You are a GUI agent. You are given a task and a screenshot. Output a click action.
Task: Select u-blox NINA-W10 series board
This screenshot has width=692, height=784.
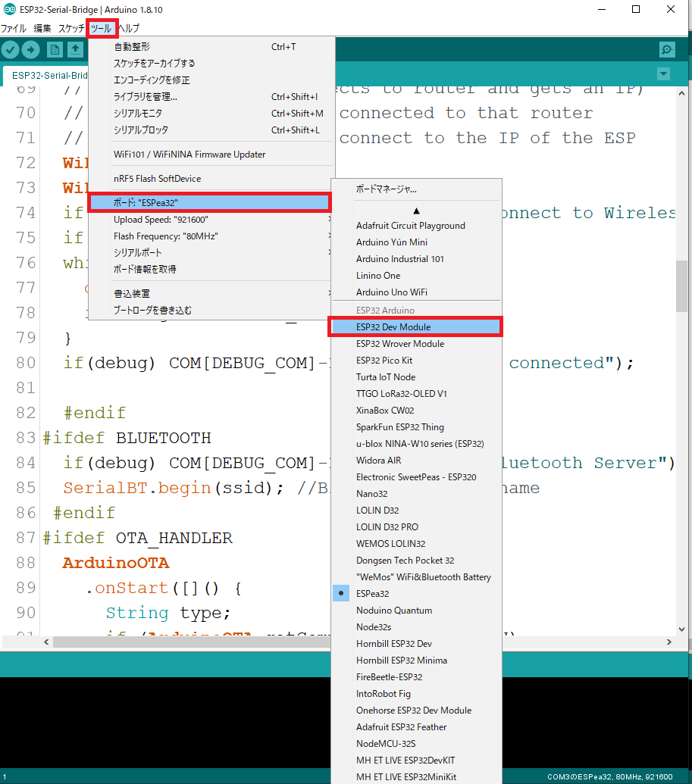click(416, 443)
